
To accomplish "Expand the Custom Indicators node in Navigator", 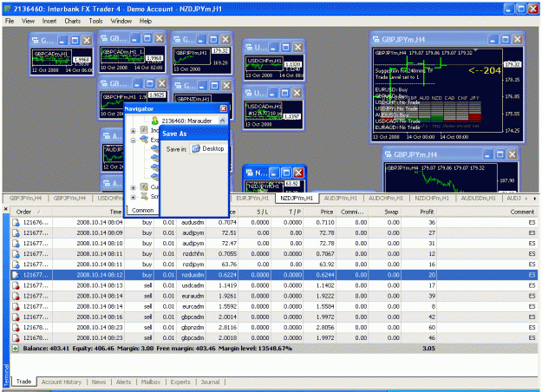I will coord(133,187).
